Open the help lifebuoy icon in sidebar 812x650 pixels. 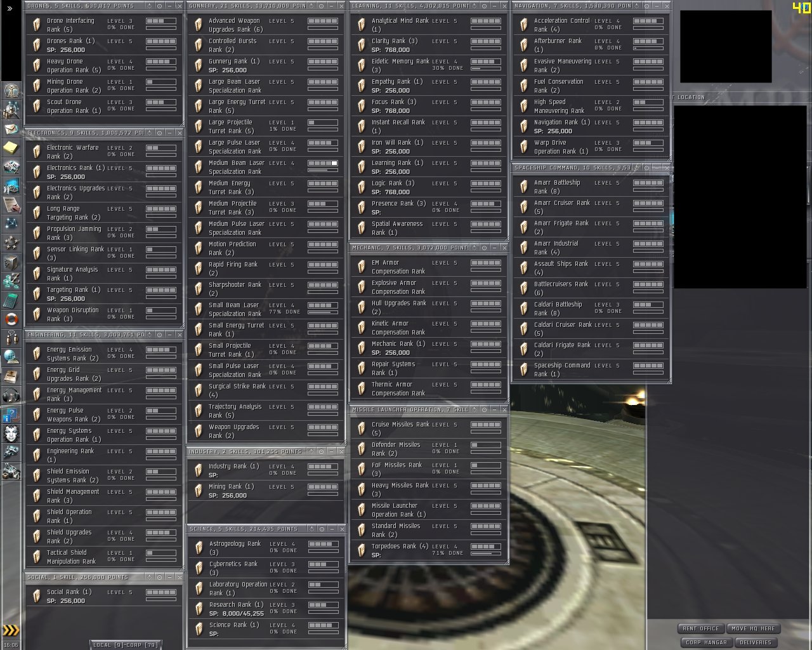point(11,319)
